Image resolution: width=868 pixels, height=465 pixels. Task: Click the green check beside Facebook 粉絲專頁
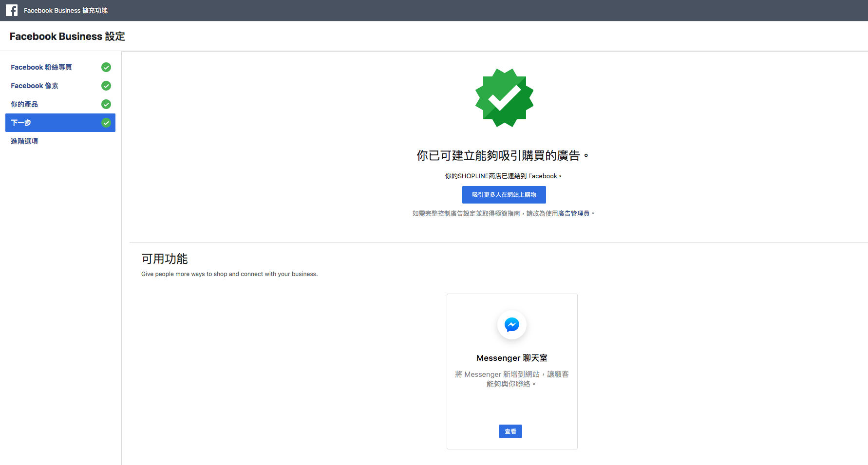106,67
